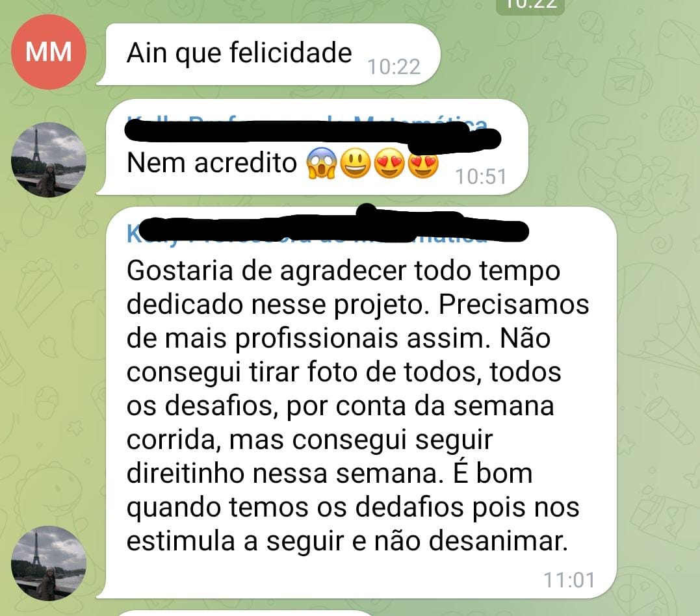Open the red MM profile avatar
Screen dimensions: 700x616
48,52
